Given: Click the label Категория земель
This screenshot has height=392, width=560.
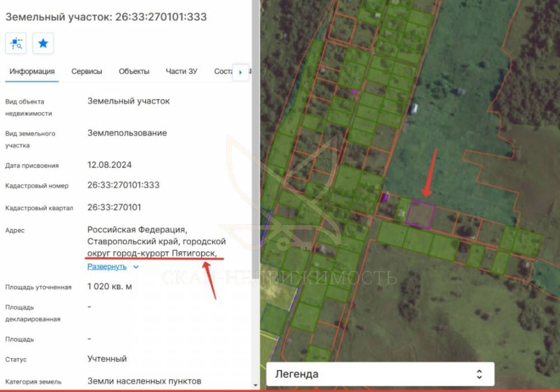Looking at the screenshot, I should click(x=33, y=382).
